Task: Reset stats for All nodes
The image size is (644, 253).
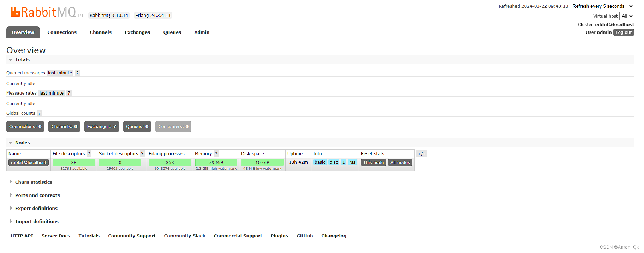Action: pos(400,163)
